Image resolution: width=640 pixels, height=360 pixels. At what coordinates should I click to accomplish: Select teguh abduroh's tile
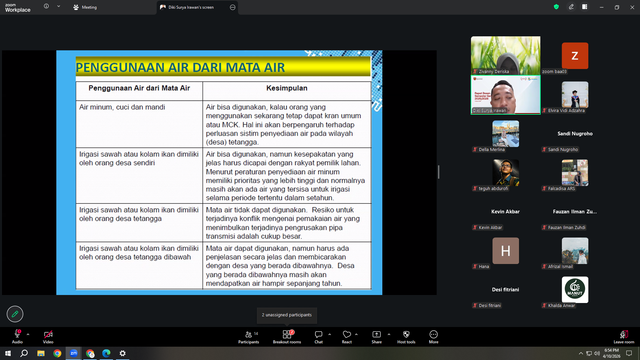(x=506, y=173)
